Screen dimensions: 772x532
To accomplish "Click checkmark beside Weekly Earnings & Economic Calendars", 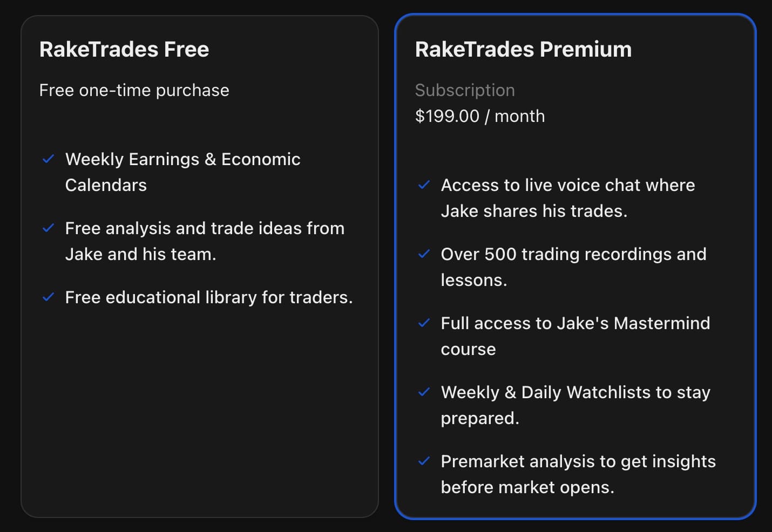I will 48,159.
